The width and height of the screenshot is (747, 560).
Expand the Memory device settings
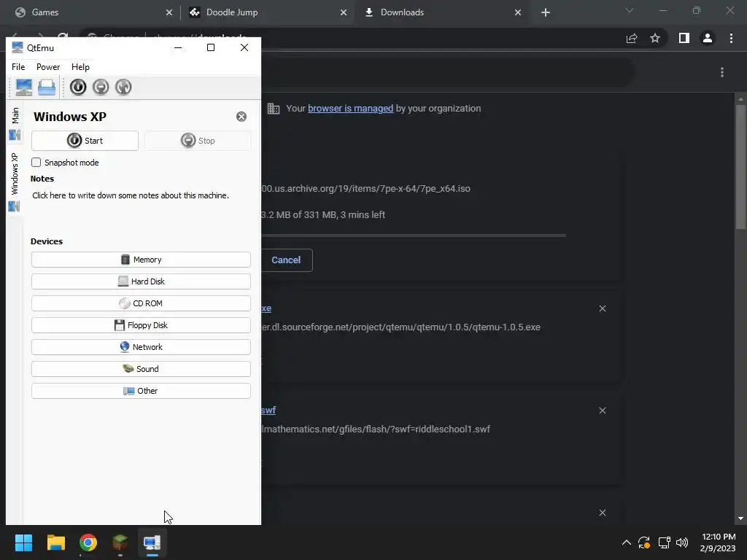pos(141,260)
